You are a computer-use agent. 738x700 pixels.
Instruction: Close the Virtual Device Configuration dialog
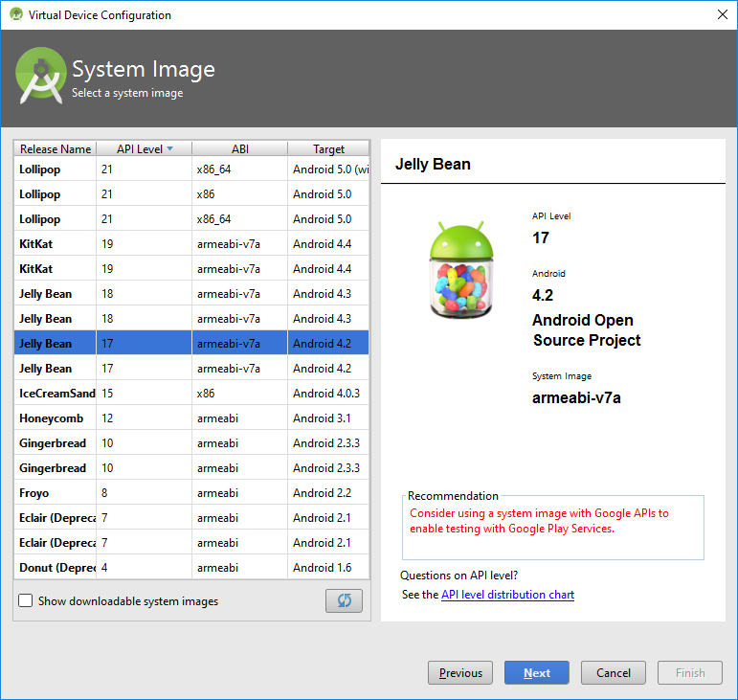coord(723,14)
